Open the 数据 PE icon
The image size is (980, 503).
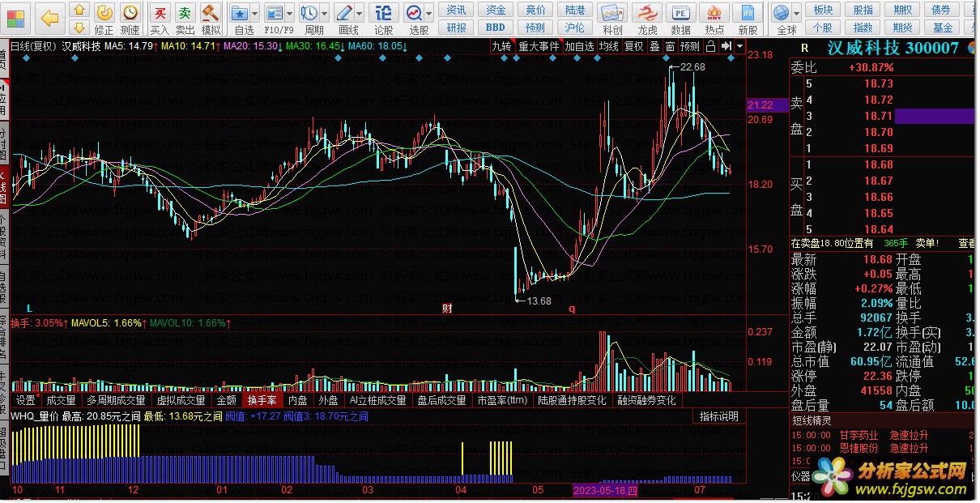[x=681, y=13]
